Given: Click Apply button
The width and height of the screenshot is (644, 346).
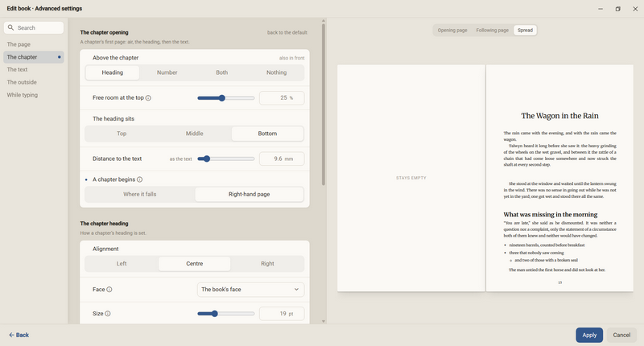Looking at the screenshot, I should click(x=589, y=335).
